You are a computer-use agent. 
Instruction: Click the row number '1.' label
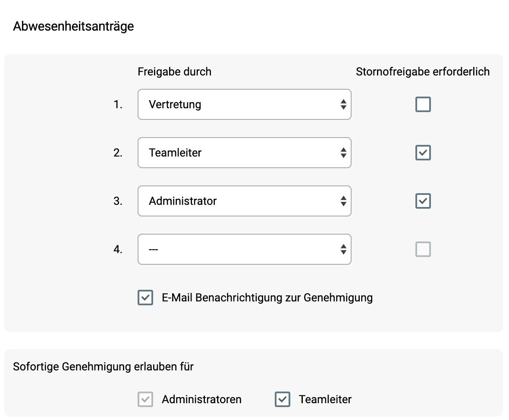[x=118, y=104]
